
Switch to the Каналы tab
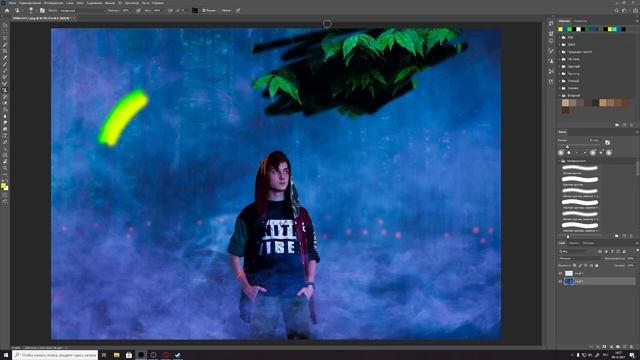coord(574,243)
